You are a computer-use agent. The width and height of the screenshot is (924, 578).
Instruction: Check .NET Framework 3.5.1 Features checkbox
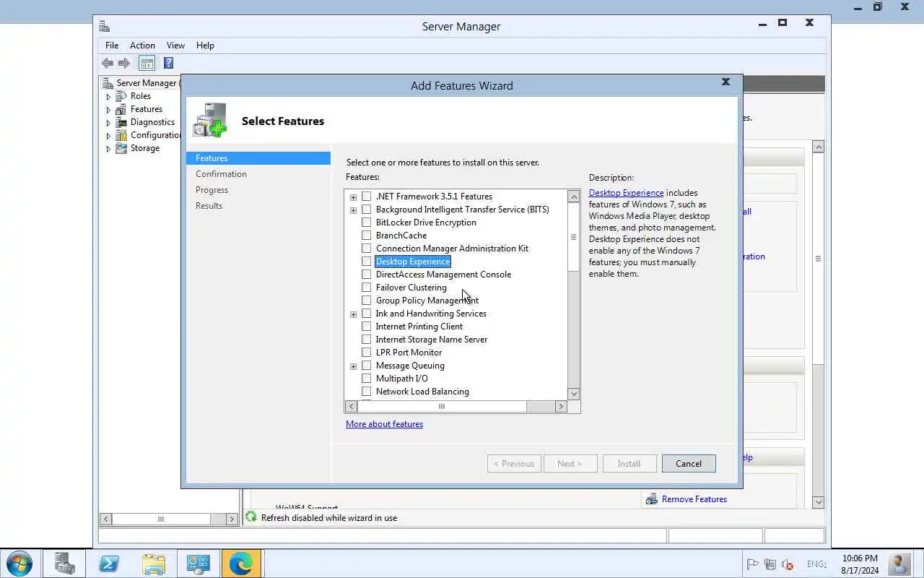(x=367, y=197)
